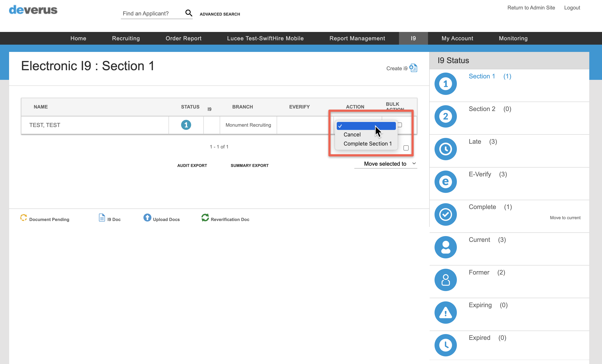Check the bulk action box for TEST, TEST
Image resolution: width=602 pixels, height=364 pixels.
pos(400,125)
